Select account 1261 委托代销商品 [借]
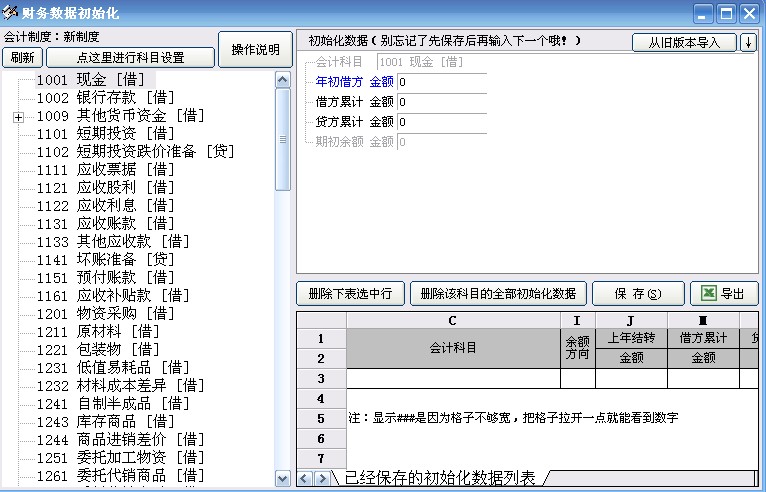This screenshot has width=766, height=492. click(121, 476)
